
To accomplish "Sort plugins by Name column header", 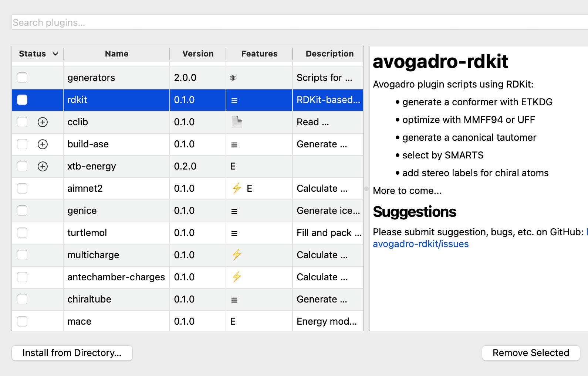I will click(116, 54).
